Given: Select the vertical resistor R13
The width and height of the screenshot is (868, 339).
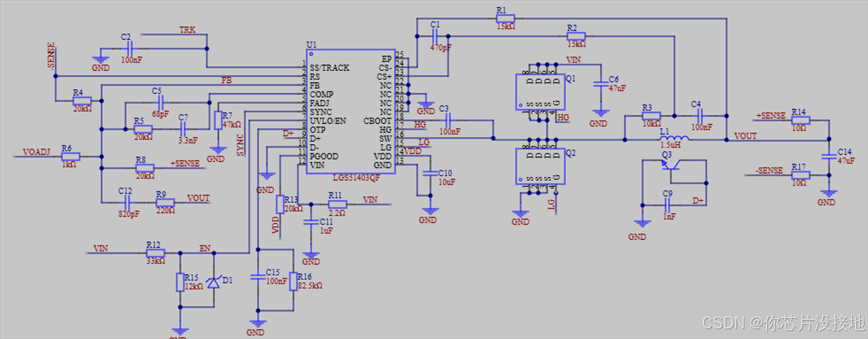Looking at the screenshot, I should pos(280,204).
